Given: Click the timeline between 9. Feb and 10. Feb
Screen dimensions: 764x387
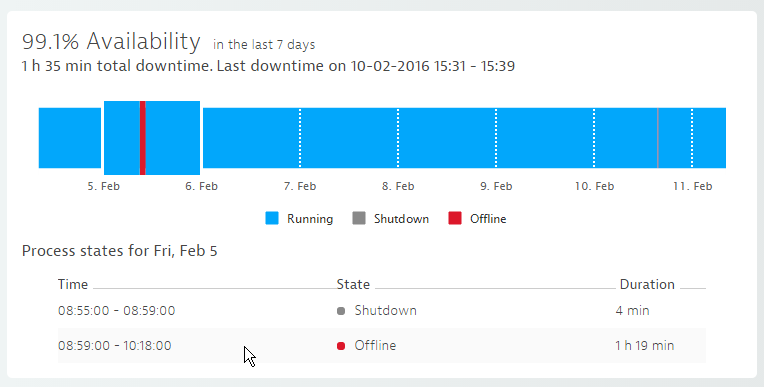Looking at the screenshot, I should point(545,138).
